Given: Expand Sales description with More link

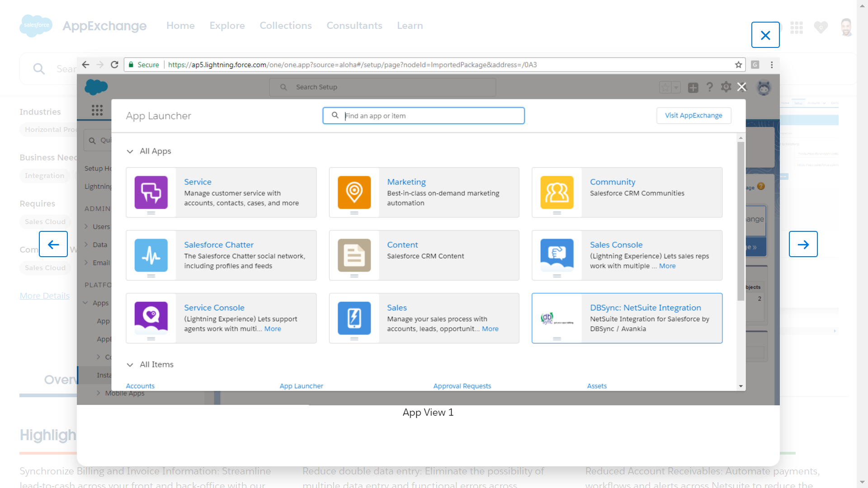Looking at the screenshot, I should coord(490,329).
